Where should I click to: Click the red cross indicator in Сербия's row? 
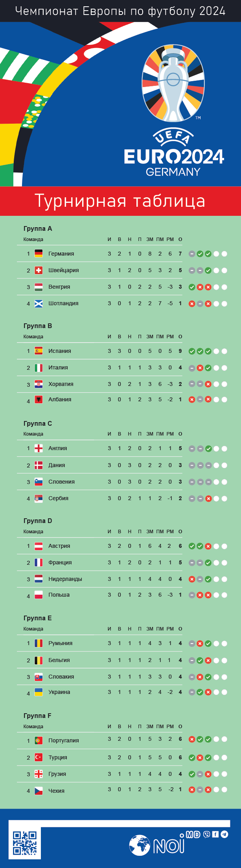208,499
